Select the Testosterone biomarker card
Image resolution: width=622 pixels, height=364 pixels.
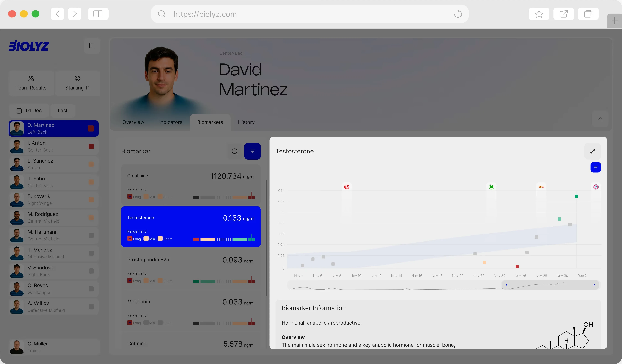[x=191, y=227]
